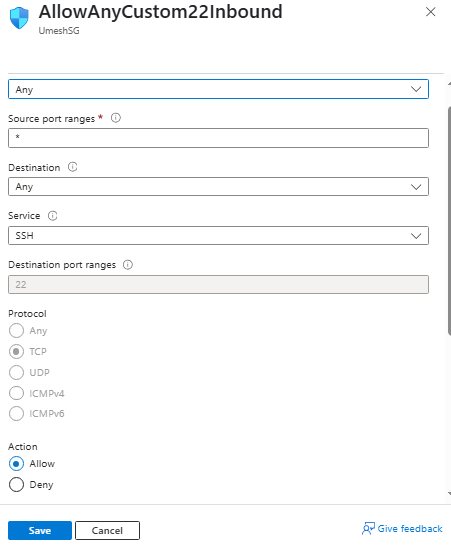Select the ICMPv6 protocol radio button
This screenshot has height=551, width=451.
[17, 414]
